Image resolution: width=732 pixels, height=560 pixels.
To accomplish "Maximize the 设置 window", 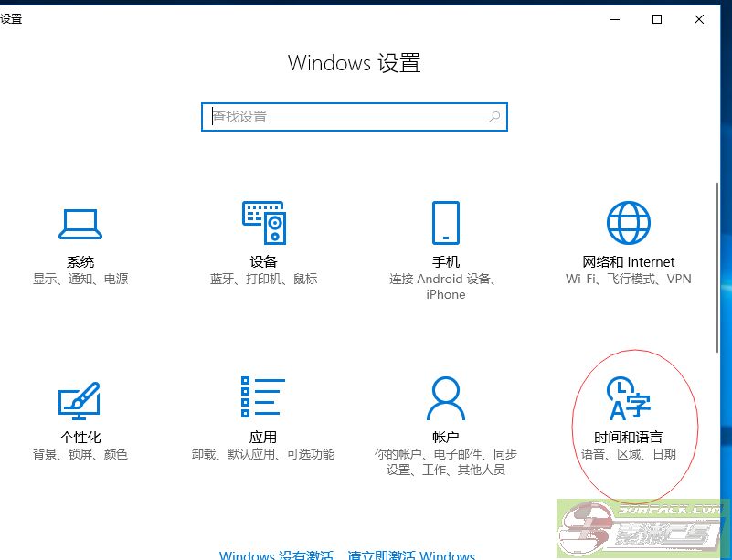I will 656,19.
